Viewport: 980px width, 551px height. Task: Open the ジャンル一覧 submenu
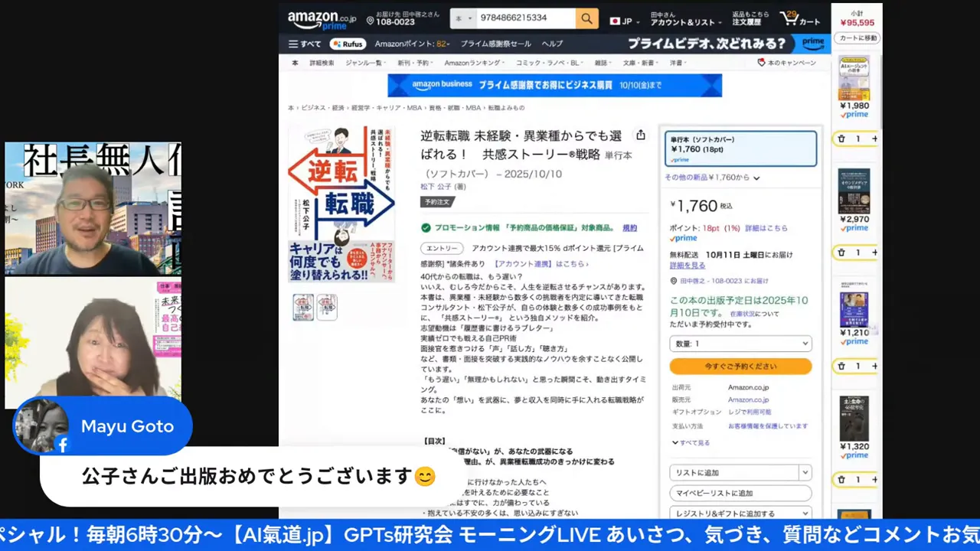coord(364,63)
